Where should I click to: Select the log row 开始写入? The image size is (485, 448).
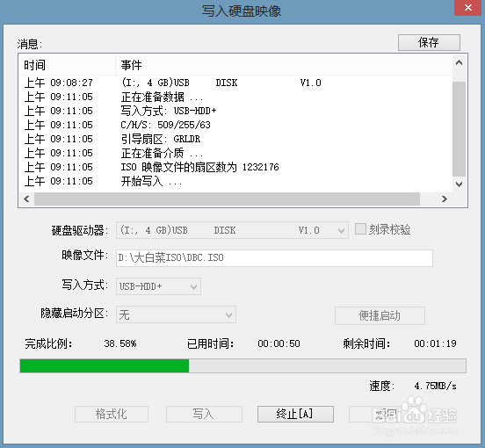tap(235, 181)
